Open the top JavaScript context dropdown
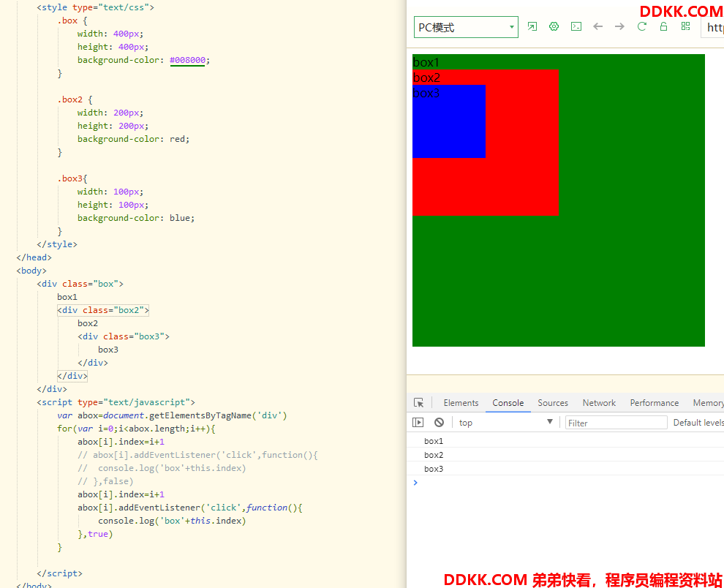The image size is (724, 588). click(505, 422)
